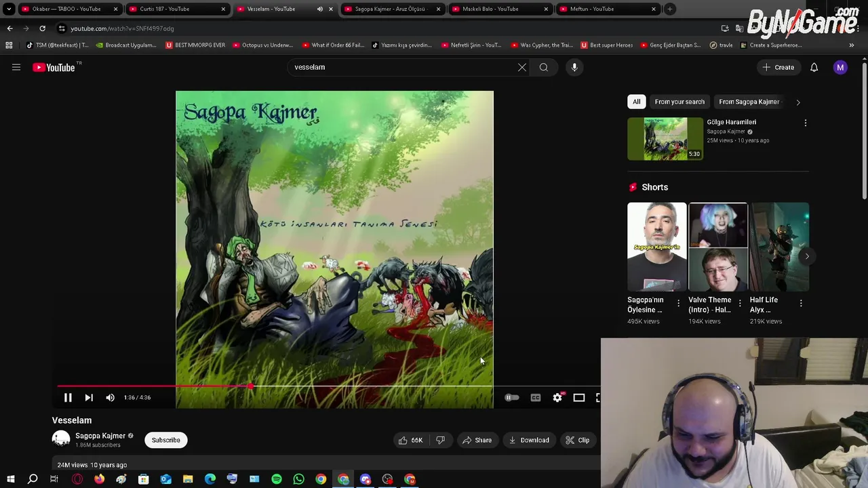Open Opera from the taskbar
This screenshot has width=868, height=488.
[x=77, y=480]
